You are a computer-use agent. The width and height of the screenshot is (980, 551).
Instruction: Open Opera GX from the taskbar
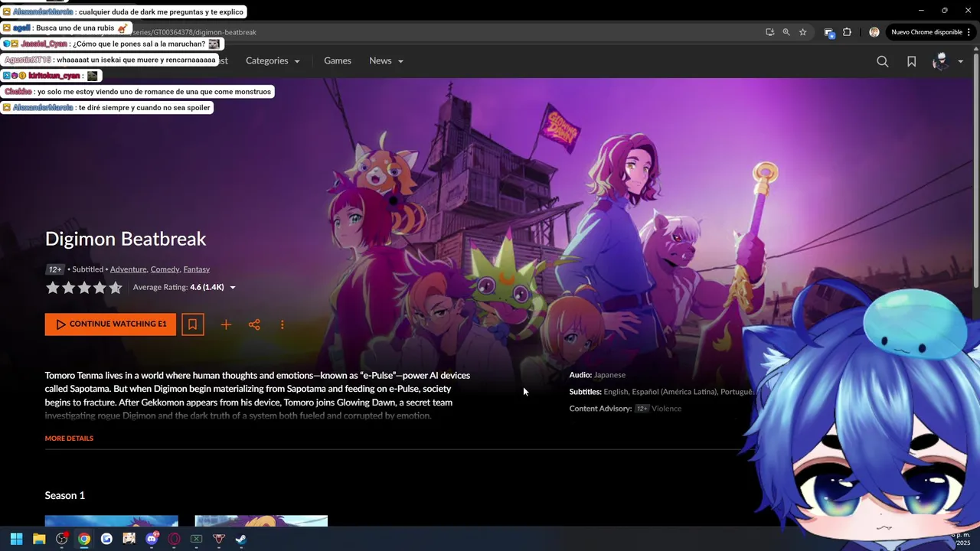tap(174, 539)
